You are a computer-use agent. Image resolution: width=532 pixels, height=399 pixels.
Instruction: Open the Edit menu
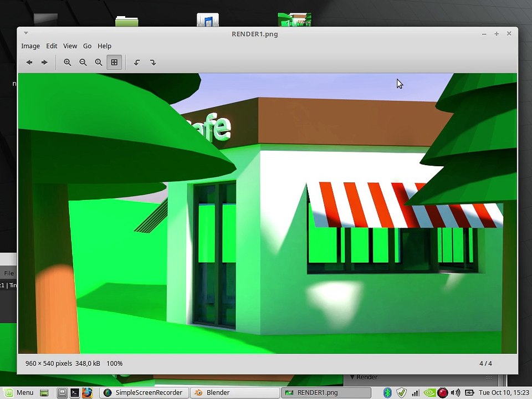point(52,46)
